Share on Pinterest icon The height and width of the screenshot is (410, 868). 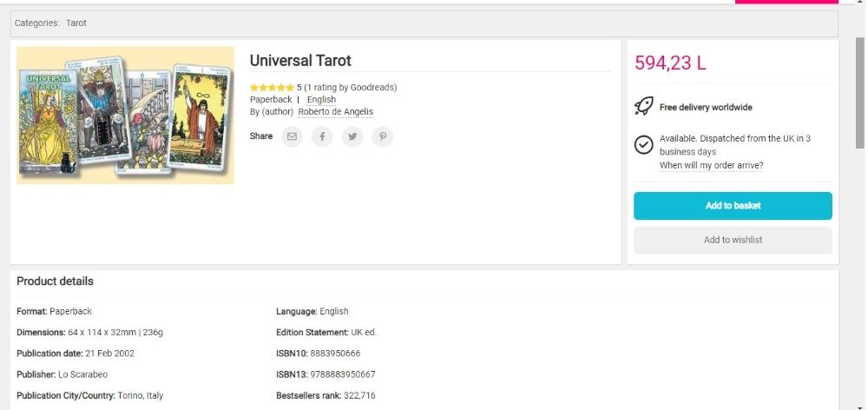click(383, 136)
